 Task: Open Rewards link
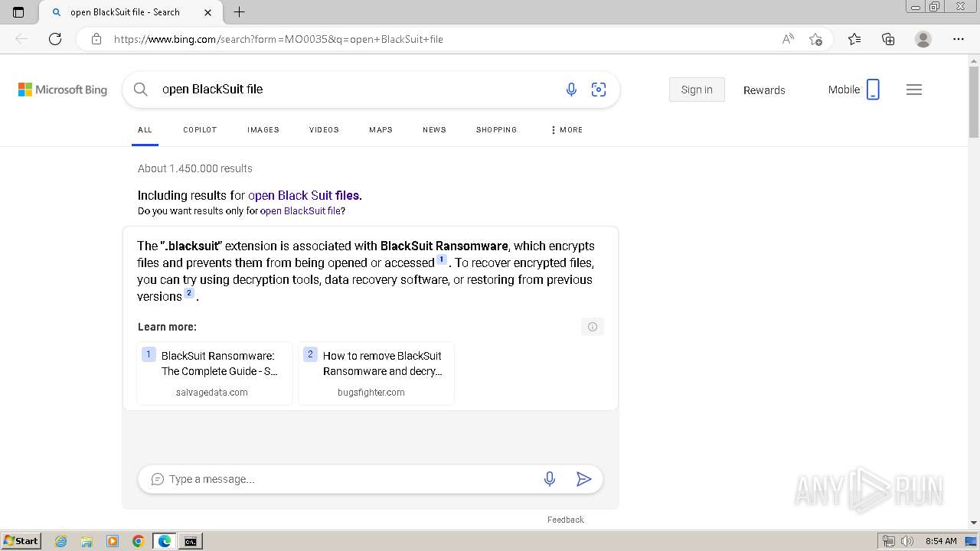click(x=764, y=90)
